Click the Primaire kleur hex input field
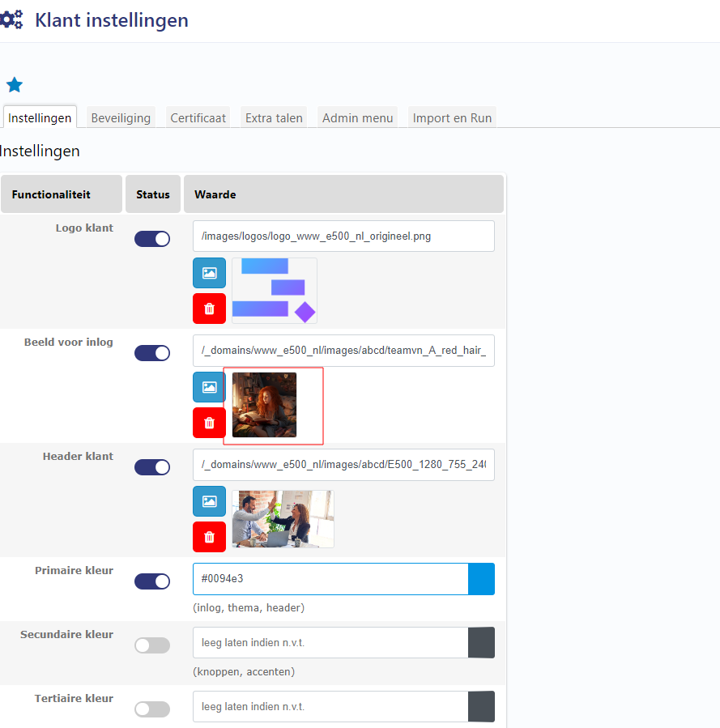The width and height of the screenshot is (720, 728). click(330, 580)
